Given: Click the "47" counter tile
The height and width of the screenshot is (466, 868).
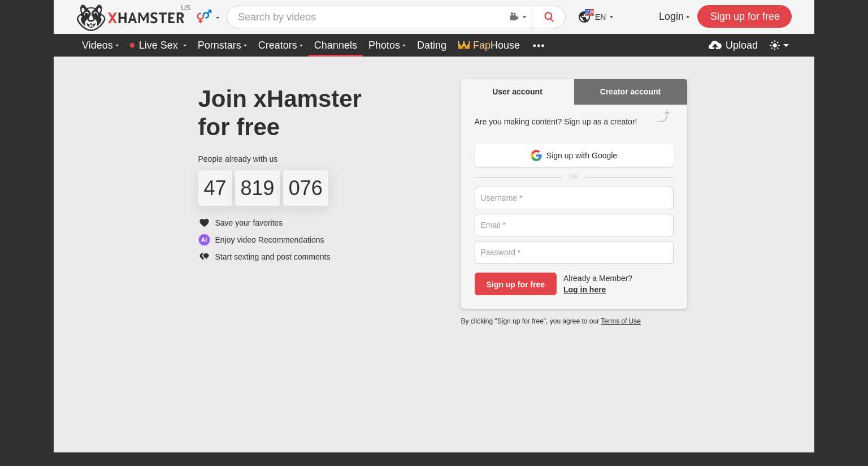Looking at the screenshot, I should pos(215,188).
